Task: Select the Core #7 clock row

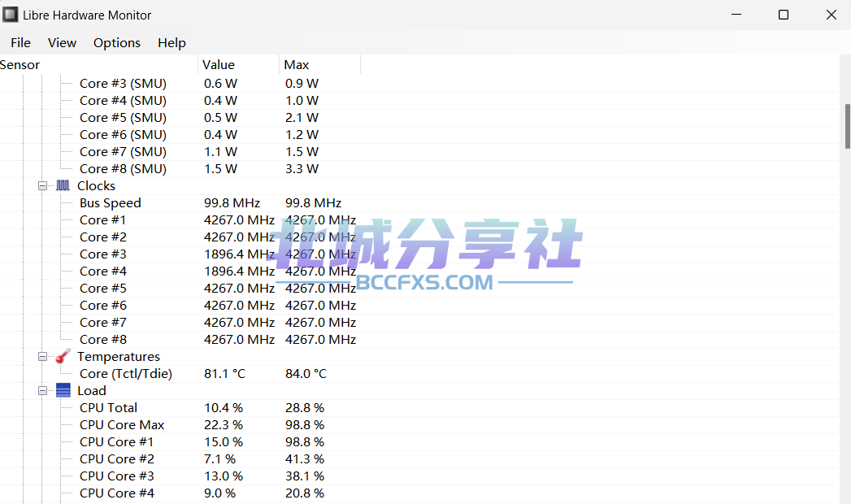Action: [419, 322]
